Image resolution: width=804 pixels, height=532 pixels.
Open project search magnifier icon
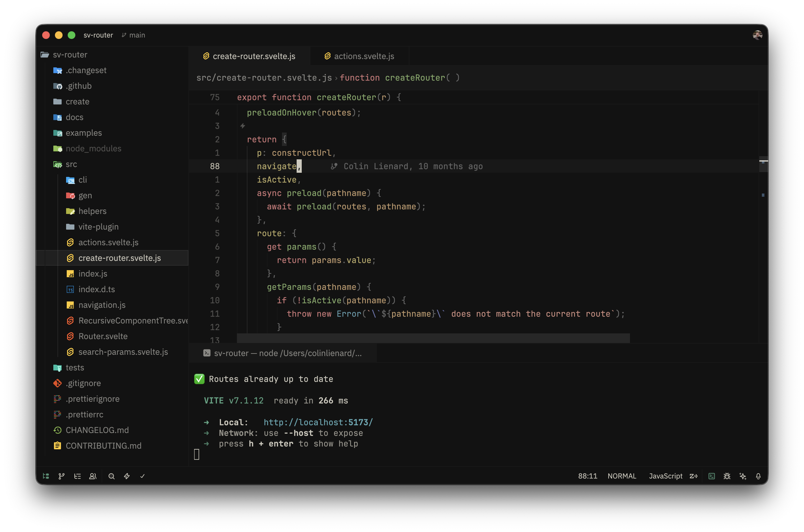coord(111,476)
